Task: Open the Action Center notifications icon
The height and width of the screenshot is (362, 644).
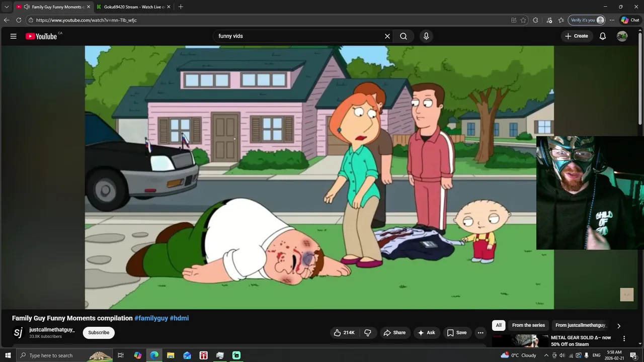Action: click(x=633, y=355)
